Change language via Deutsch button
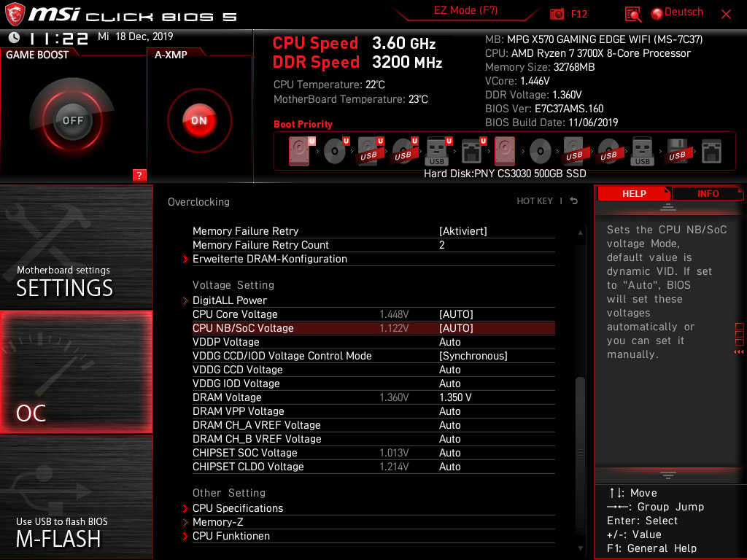This screenshot has width=747, height=560. pos(684,12)
